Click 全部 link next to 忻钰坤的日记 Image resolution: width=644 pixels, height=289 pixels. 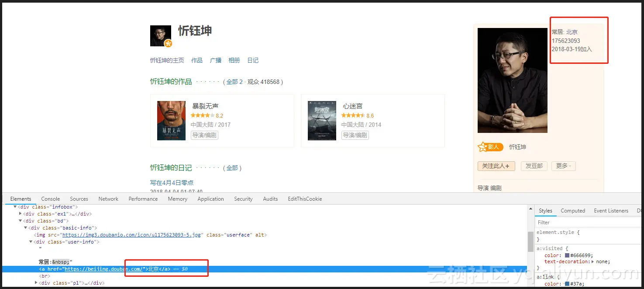tap(232, 168)
